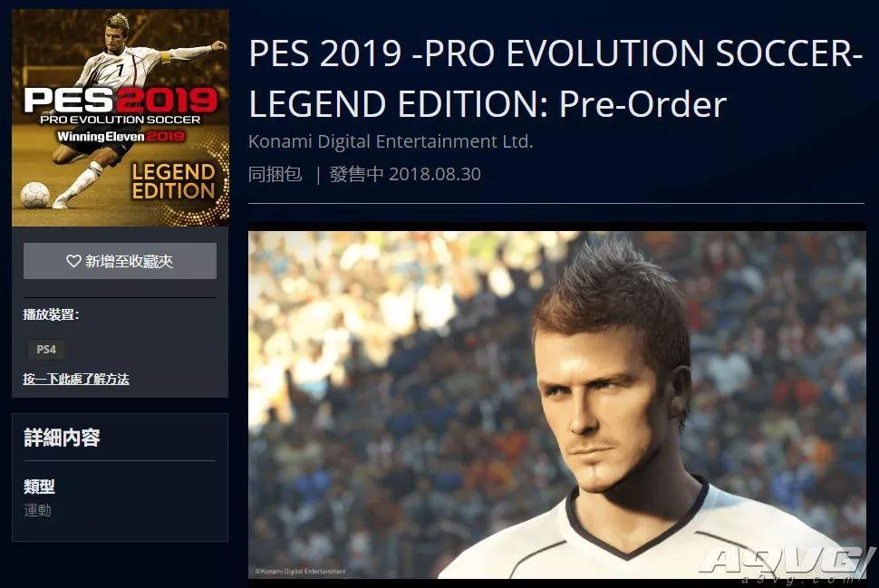
Task: Click the heart icon on favorites button
Action: [x=73, y=261]
